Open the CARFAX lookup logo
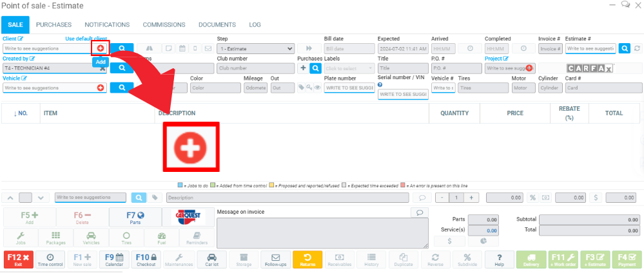 tap(590, 68)
